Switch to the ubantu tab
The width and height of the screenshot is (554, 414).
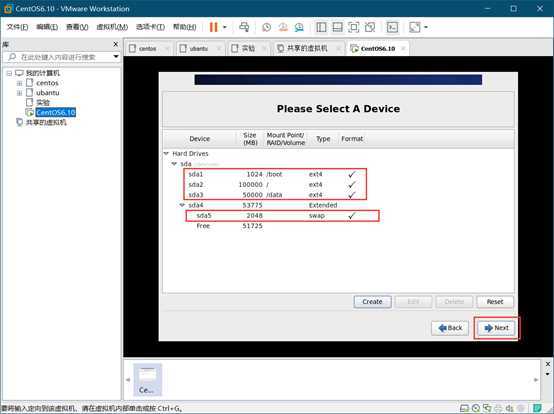click(198, 48)
